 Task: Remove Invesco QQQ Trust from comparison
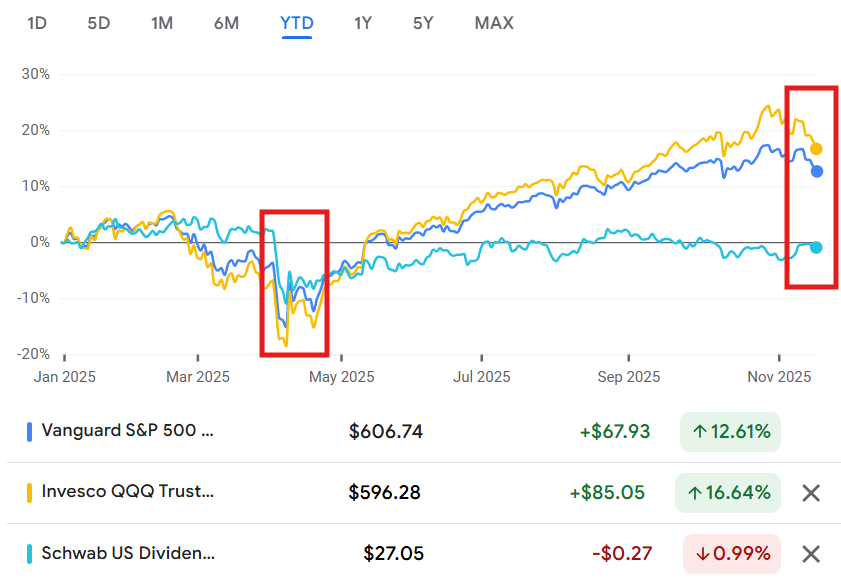(811, 492)
